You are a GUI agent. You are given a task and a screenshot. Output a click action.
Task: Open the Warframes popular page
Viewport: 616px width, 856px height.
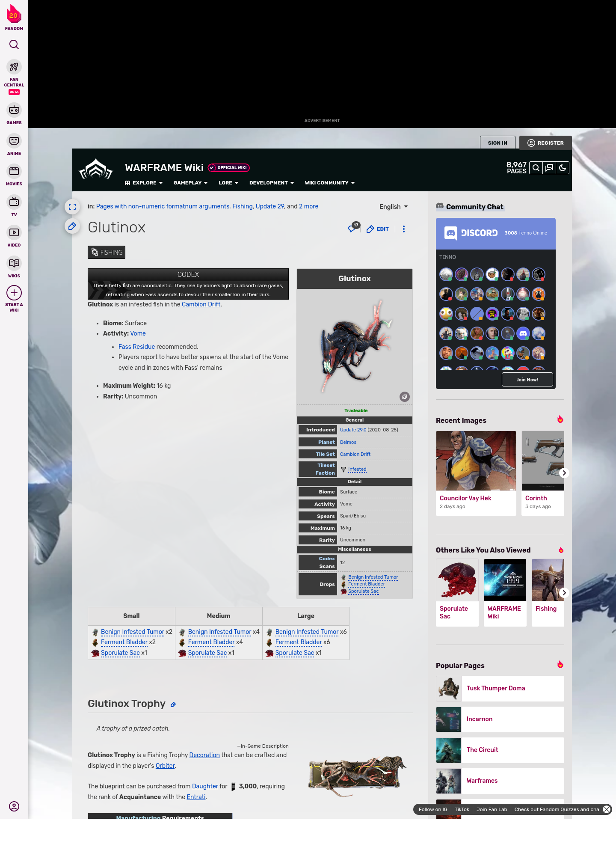500,781
